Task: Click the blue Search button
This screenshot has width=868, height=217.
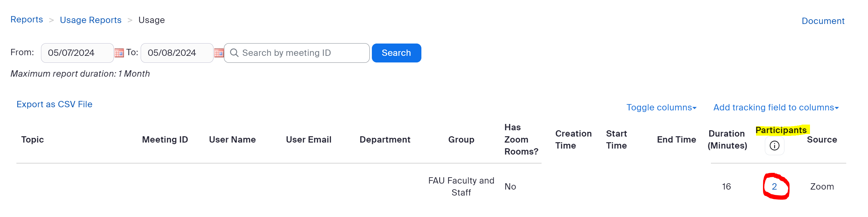Action: pos(396,53)
